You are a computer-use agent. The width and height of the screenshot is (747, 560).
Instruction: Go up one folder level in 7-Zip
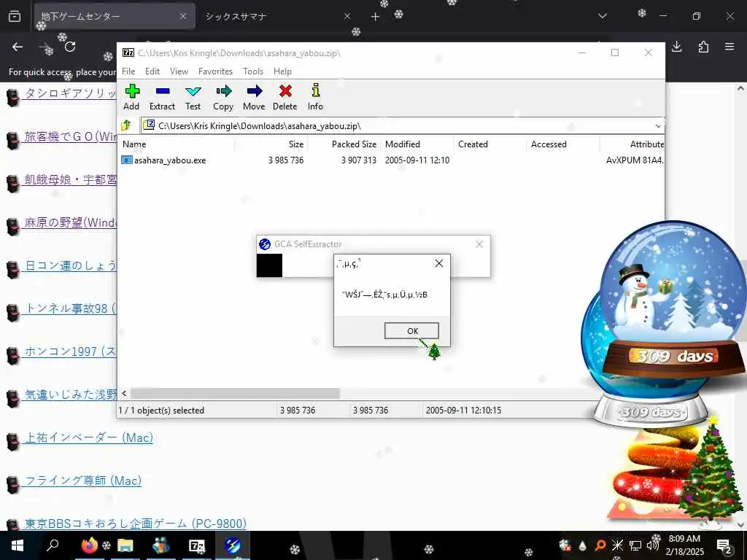pyautogui.click(x=126, y=125)
